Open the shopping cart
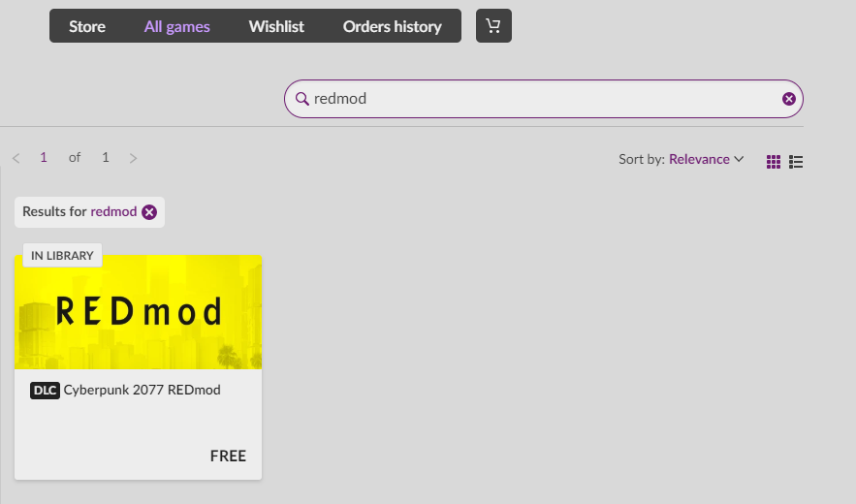The width and height of the screenshot is (856, 504). tap(493, 26)
